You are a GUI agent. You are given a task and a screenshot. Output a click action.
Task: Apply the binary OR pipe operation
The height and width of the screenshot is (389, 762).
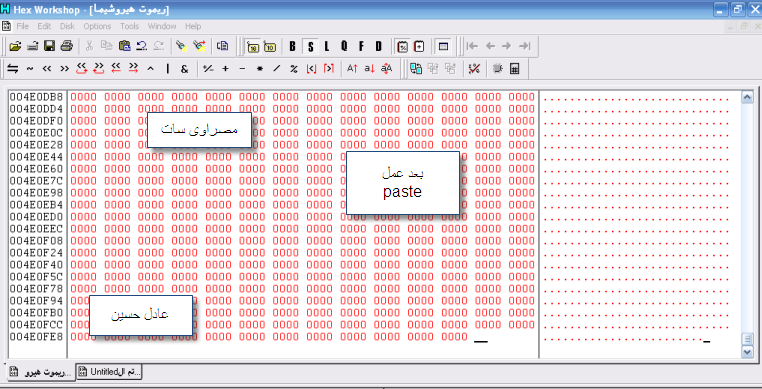pos(168,69)
